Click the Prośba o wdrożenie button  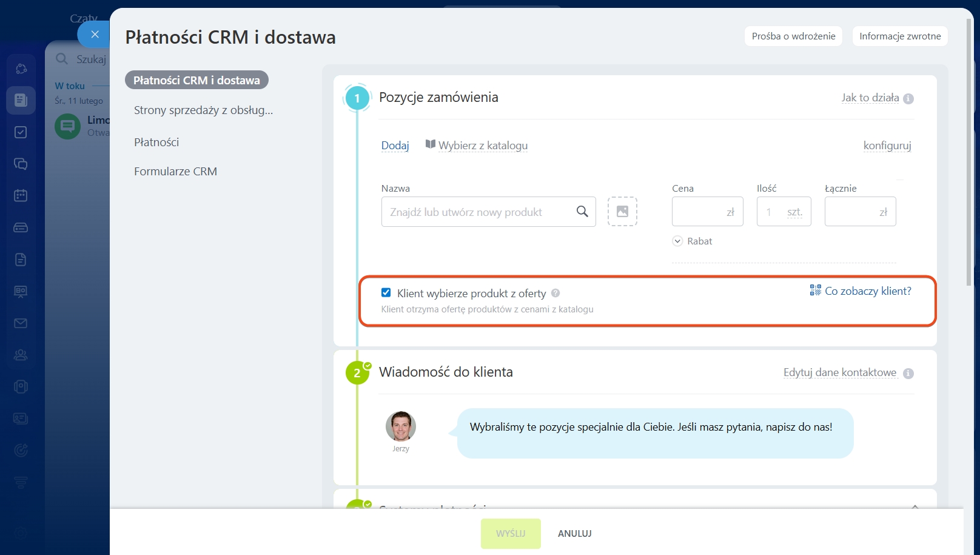tap(793, 36)
